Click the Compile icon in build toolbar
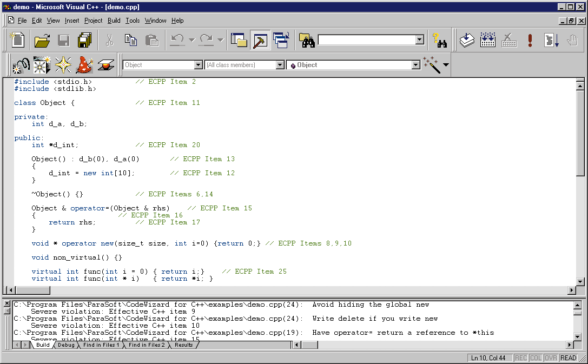Viewport: 588px width, 364px height. 467,41
